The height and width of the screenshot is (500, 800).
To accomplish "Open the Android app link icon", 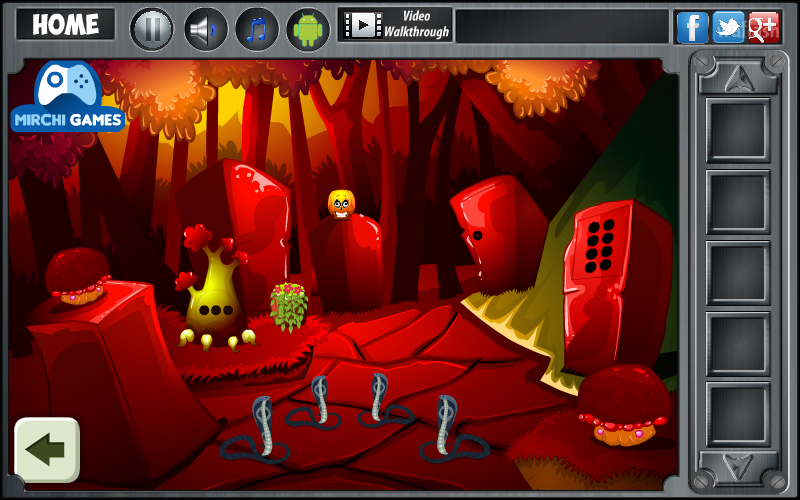I will coord(308,29).
